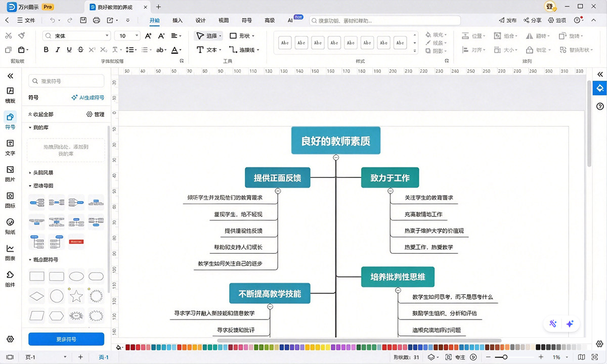This screenshot has width=607, height=364.
Task: Collapse 致力于工作 branch with minus circle
Action: (x=390, y=191)
